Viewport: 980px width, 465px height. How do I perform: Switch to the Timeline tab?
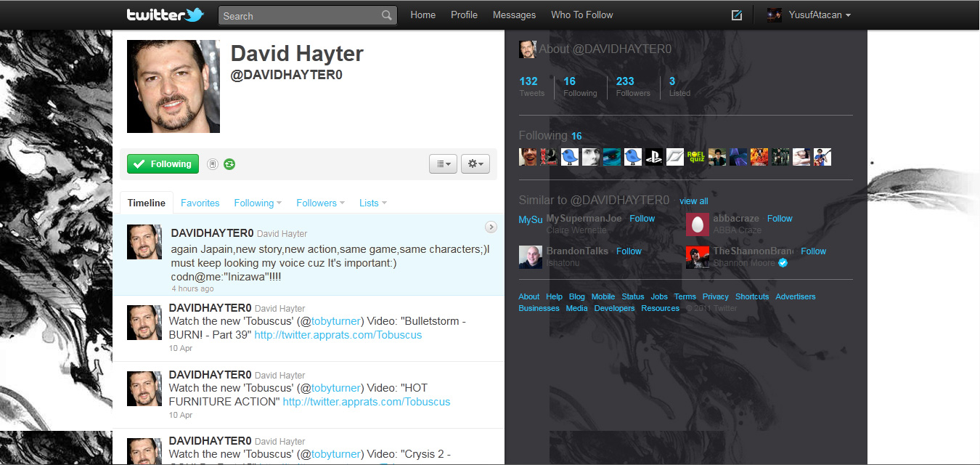(x=147, y=203)
